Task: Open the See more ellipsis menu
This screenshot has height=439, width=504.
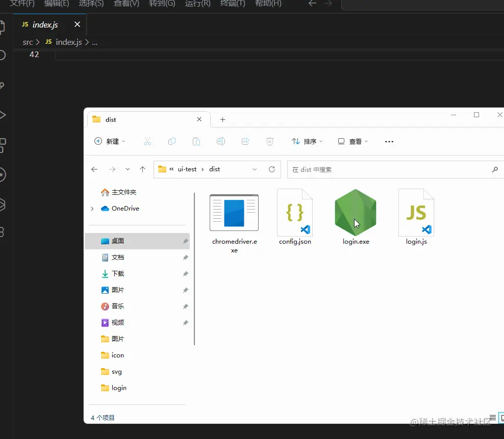Action: (389, 141)
